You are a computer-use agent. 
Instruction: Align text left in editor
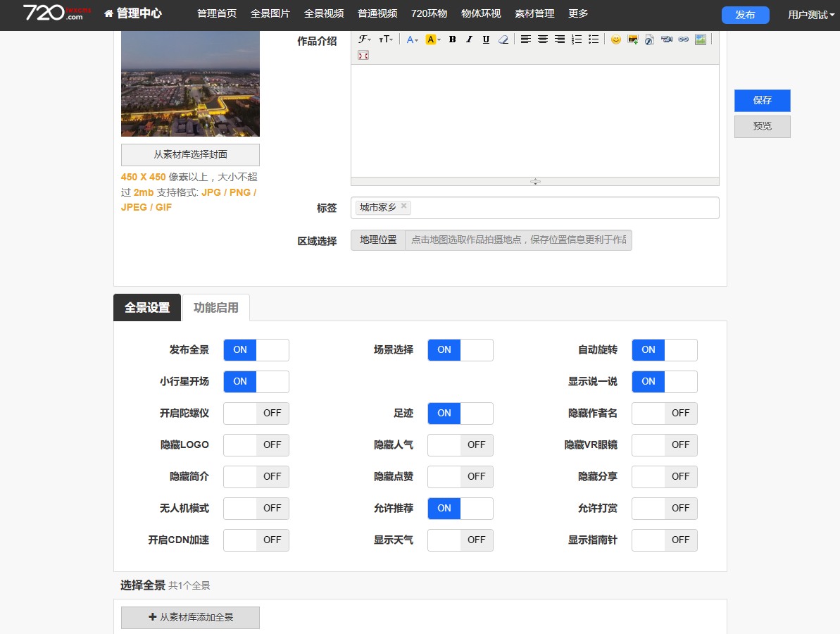tap(526, 39)
